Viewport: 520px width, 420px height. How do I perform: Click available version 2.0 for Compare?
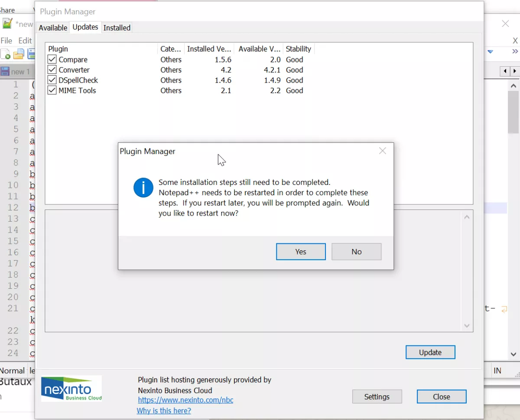coord(276,60)
